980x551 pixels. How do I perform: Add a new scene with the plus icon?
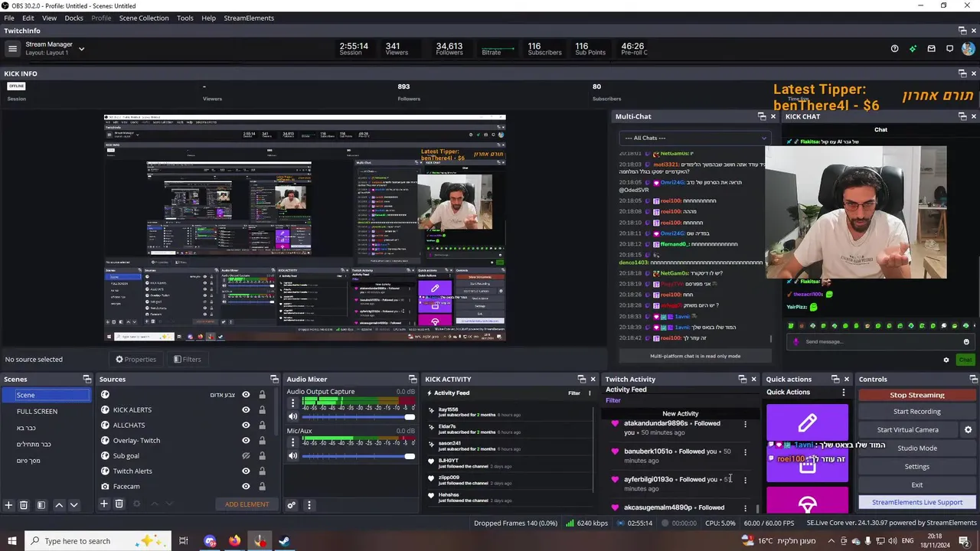[8, 505]
